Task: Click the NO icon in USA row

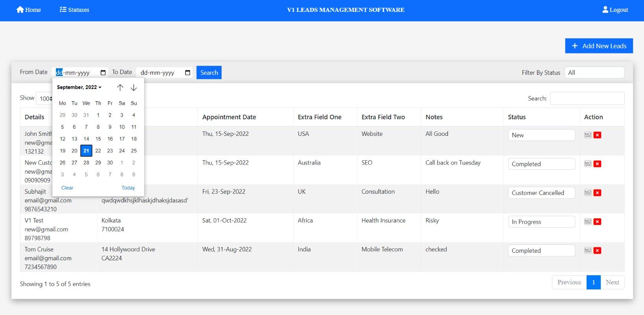Action: 588,135
